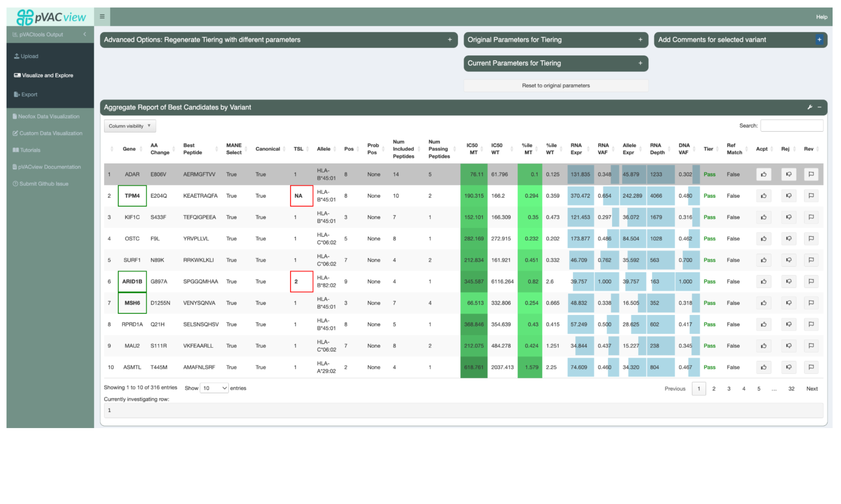Click Reset to original parameters
The image size is (841, 504).
tap(555, 85)
